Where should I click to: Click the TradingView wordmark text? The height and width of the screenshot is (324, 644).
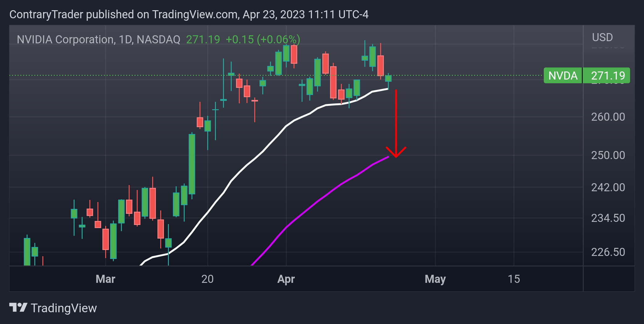tap(64, 308)
